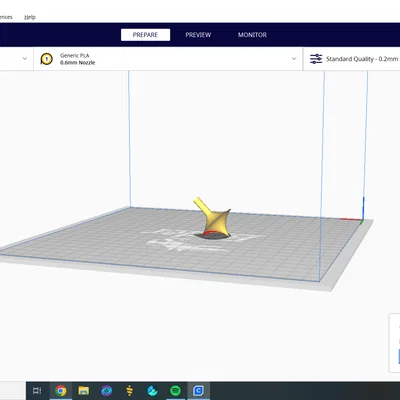Expand the Generic PLA material chevron
The height and width of the screenshot is (400, 400).
coord(294,59)
